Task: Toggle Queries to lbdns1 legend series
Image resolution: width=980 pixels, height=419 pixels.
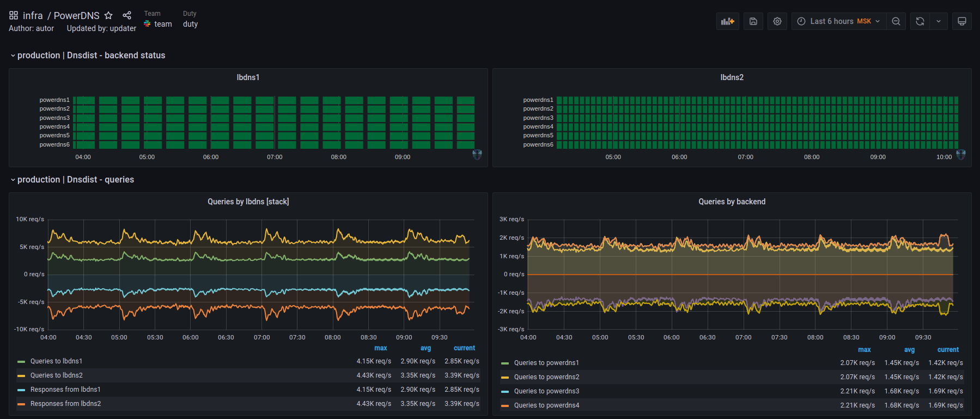Action: 56,361
